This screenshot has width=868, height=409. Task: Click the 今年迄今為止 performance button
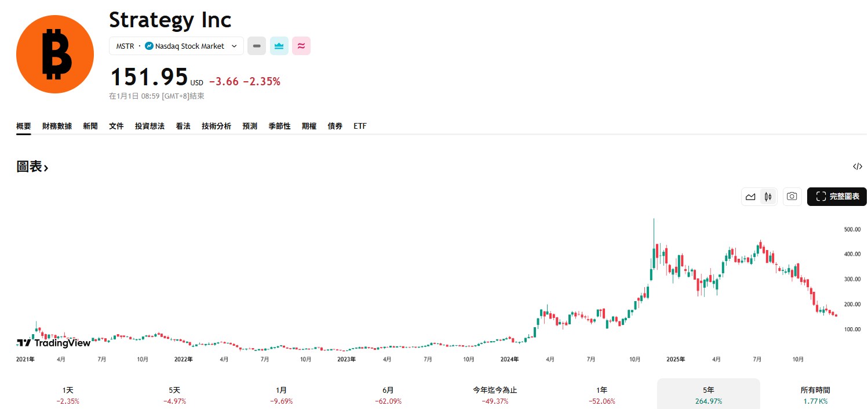pyautogui.click(x=494, y=394)
